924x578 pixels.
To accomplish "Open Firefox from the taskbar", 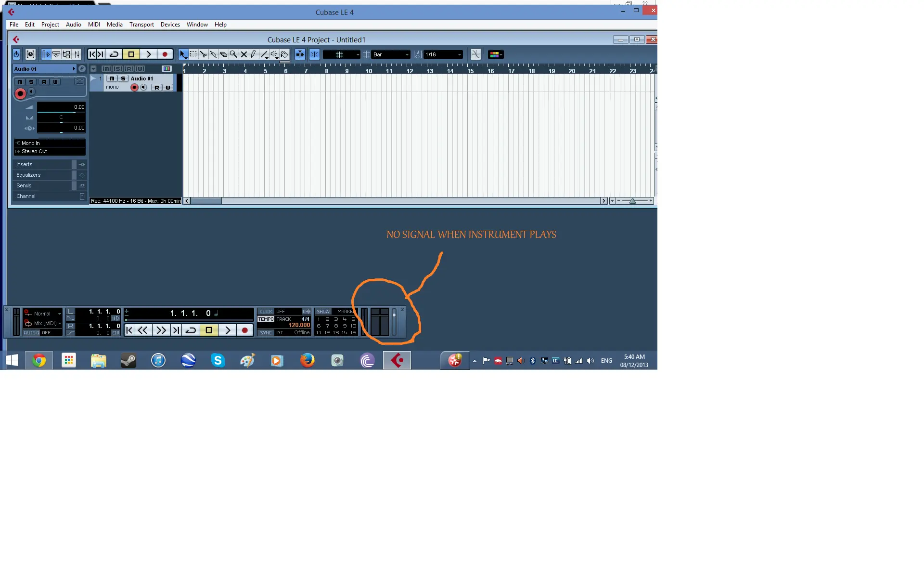I will coord(307,360).
